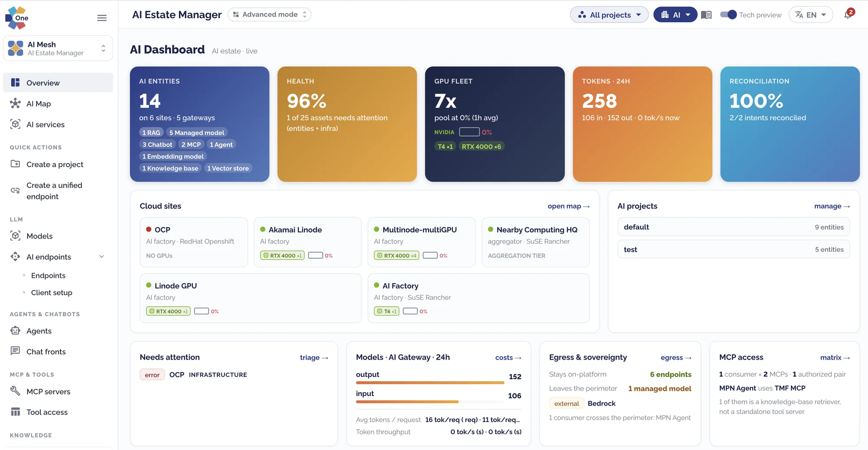Click the Reconciliation 100% card
Screen dimensions: 868x450
790,124
